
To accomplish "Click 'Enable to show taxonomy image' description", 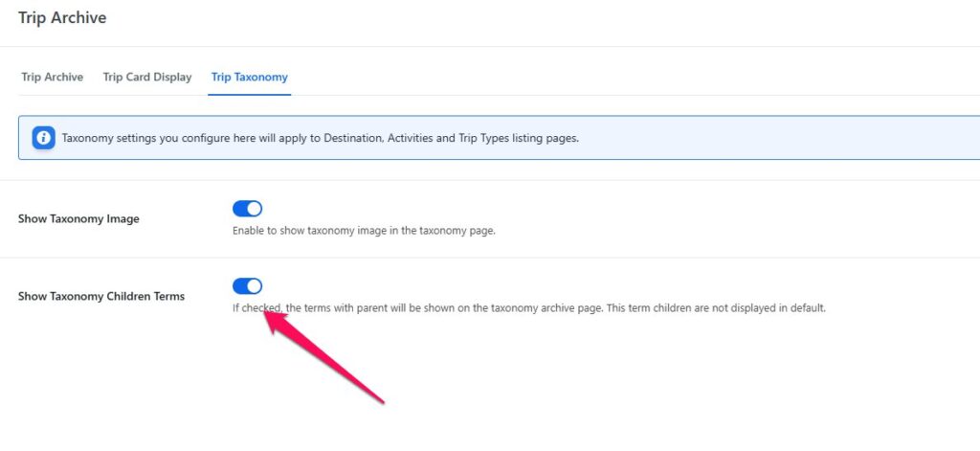I will pos(364,232).
